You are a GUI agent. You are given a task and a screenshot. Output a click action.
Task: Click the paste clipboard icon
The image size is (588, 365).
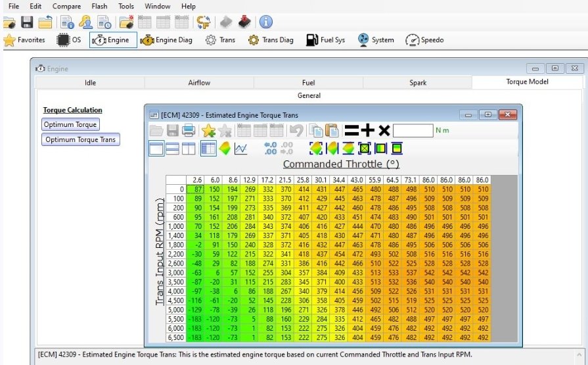332,131
